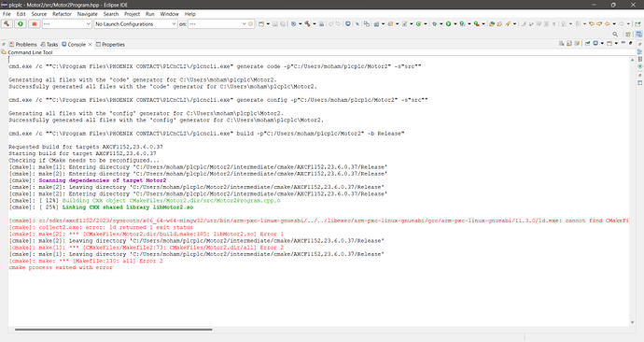
Task: Click the Run with coverage icon
Action: pos(462,24)
